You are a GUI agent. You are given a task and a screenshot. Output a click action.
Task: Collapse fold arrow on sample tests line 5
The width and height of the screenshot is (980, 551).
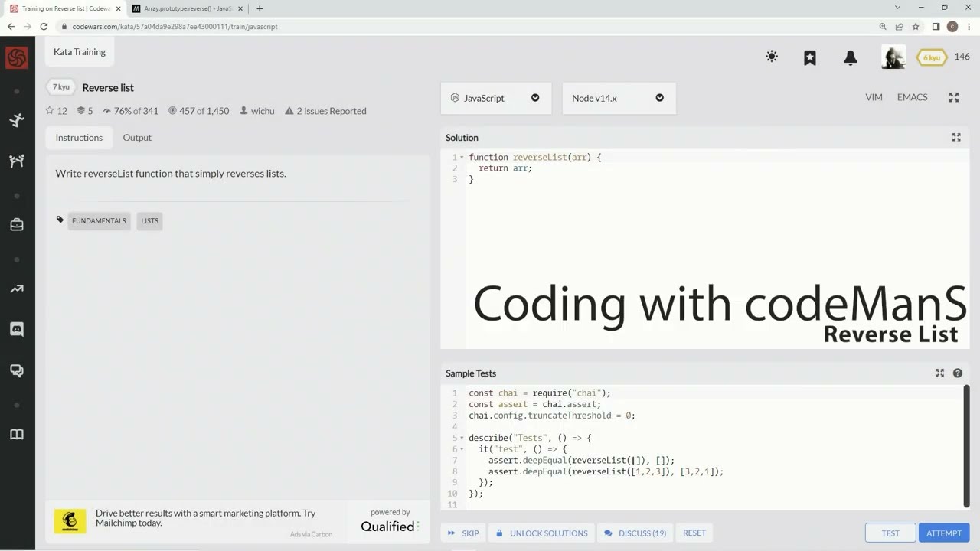coord(462,439)
